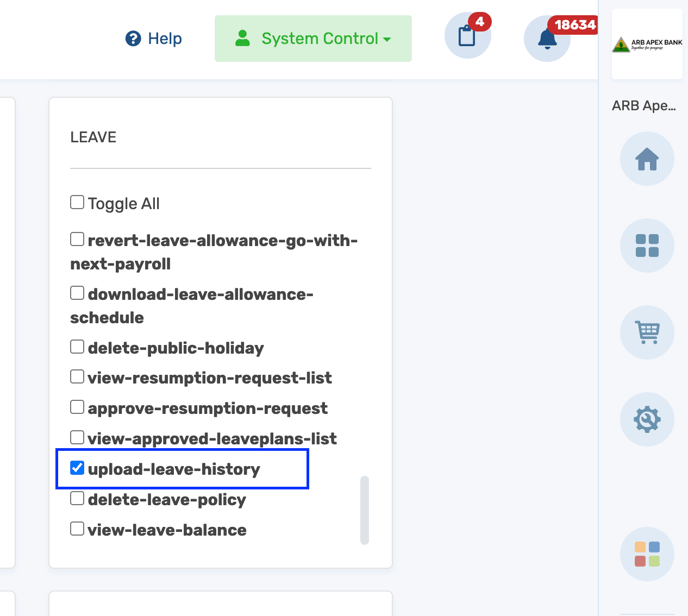This screenshot has height=616, width=688.
Task: Click the LEAVE panel scrollbar
Action: pos(364,510)
